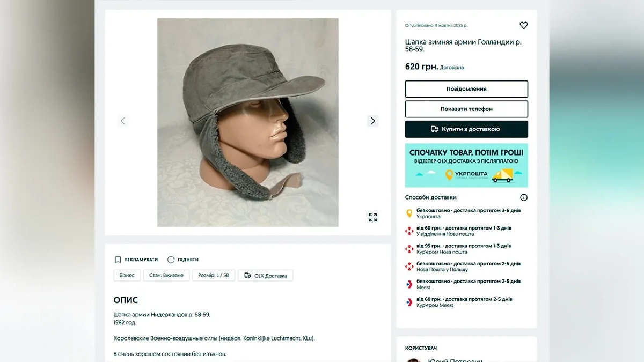This screenshot has height=362, width=644.
Task: Click the Підняти refresh icon
Action: point(171,260)
